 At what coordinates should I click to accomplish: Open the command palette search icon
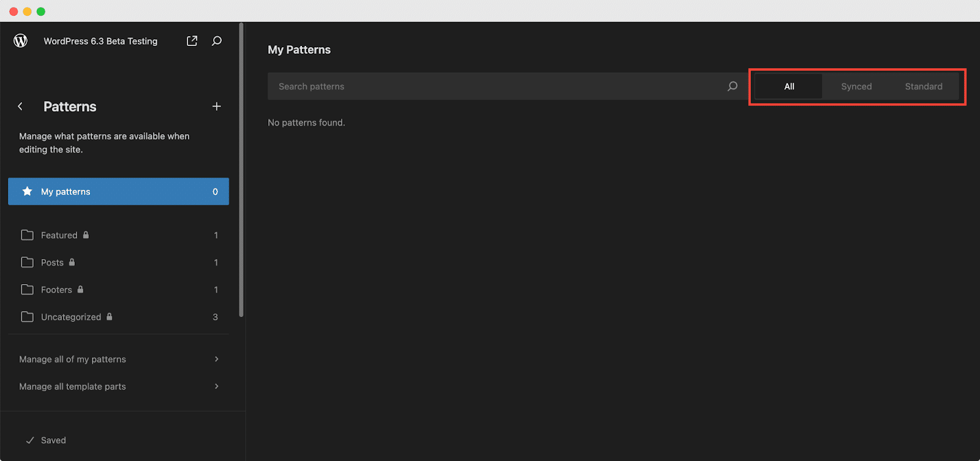pyautogui.click(x=217, y=41)
